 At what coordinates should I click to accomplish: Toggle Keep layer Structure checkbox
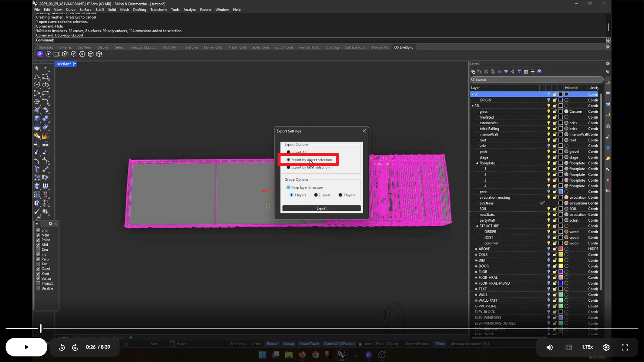point(288,188)
